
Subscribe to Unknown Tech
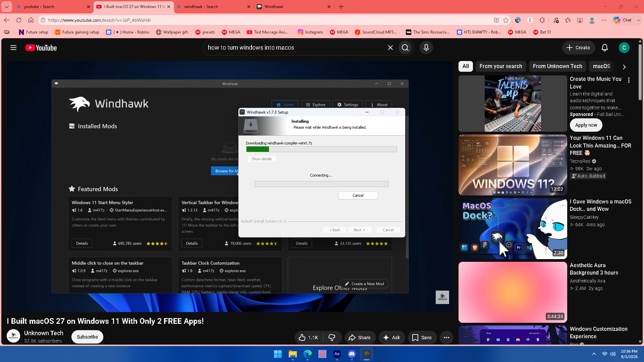click(87, 337)
